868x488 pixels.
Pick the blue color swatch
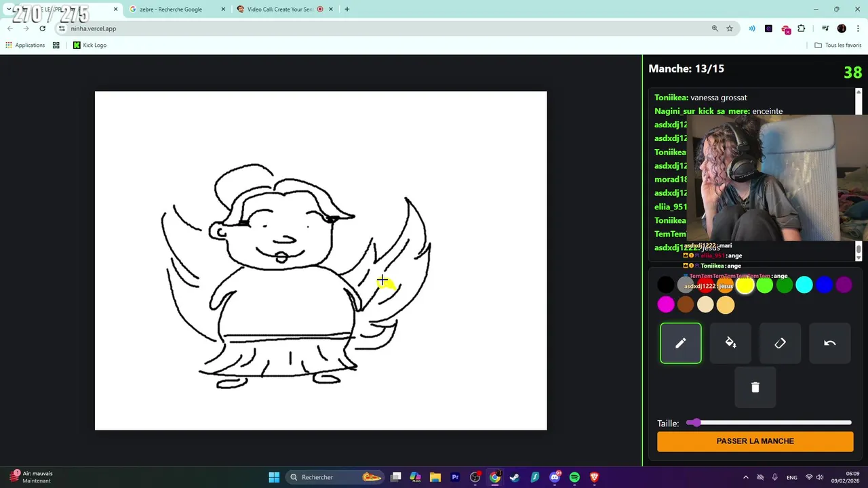click(824, 285)
